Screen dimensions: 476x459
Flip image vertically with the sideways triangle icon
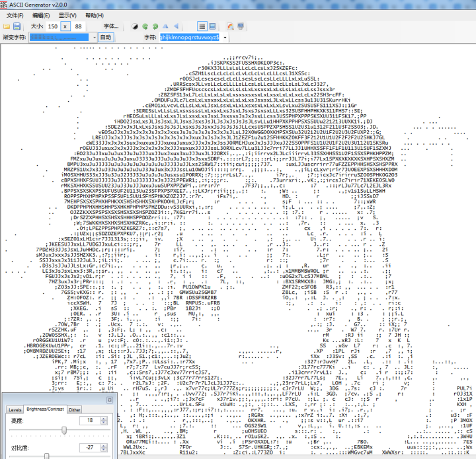176,26
